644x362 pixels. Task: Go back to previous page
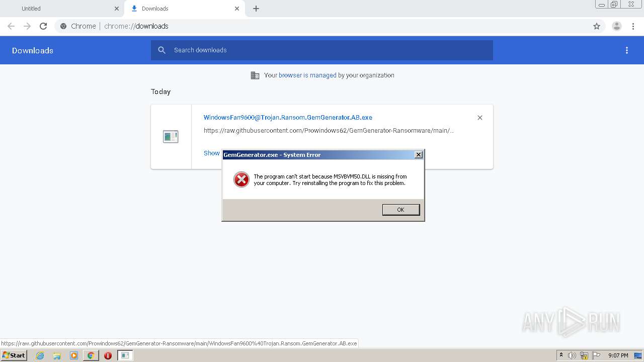pos(11,26)
